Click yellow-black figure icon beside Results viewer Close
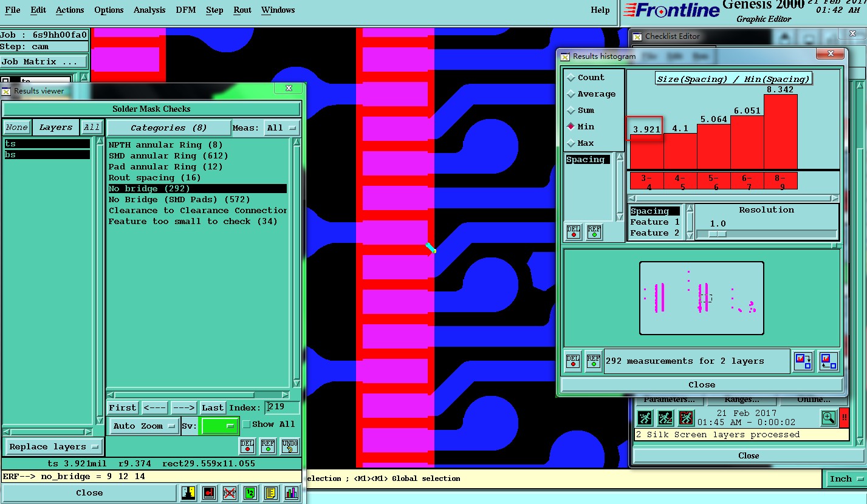867x504 pixels. point(188,492)
